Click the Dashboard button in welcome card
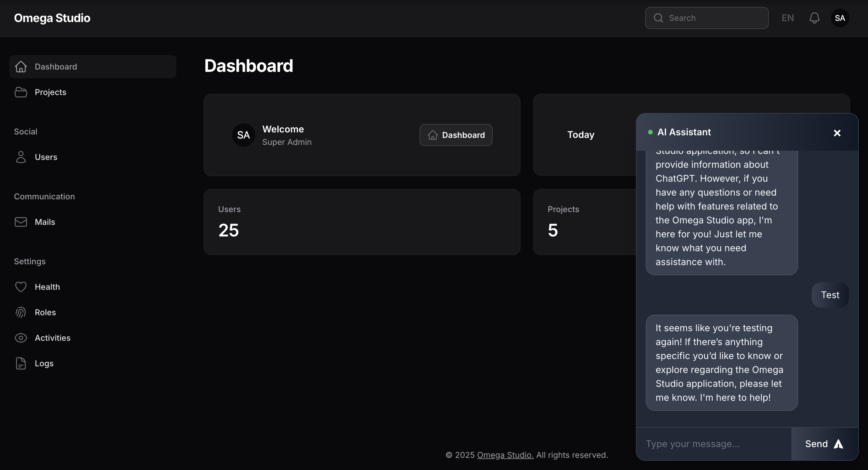The image size is (868, 470). [455, 135]
